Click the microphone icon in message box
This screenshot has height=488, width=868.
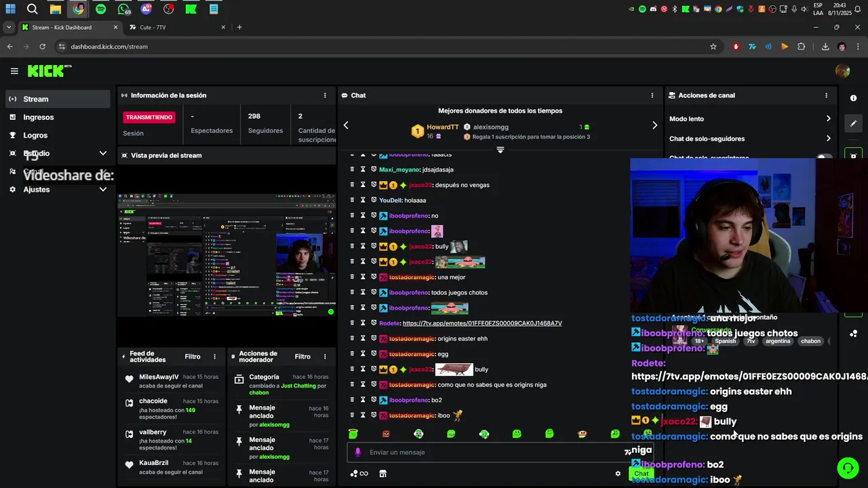click(x=358, y=452)
